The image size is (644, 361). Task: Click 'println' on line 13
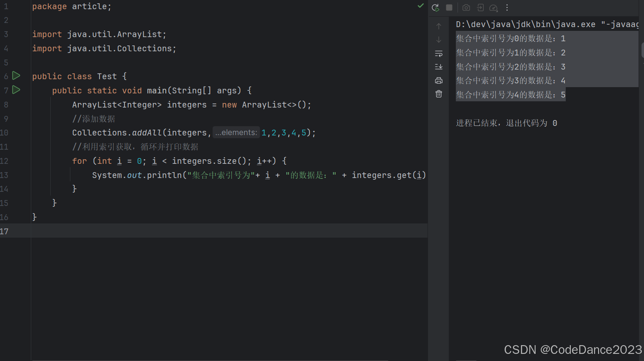tap(164, 175)
